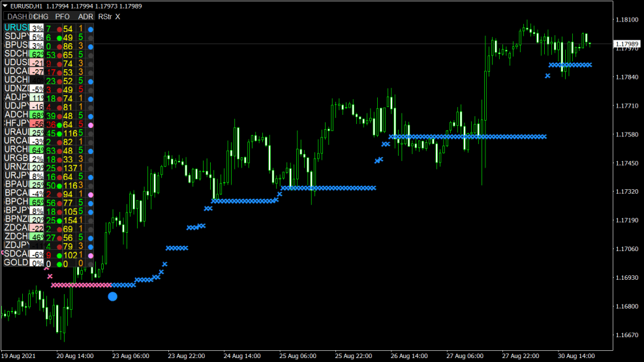Click the 19 Aug 2021 time axis label
Image resolution: width=644 pixels, height=362 pixels.
18,356
